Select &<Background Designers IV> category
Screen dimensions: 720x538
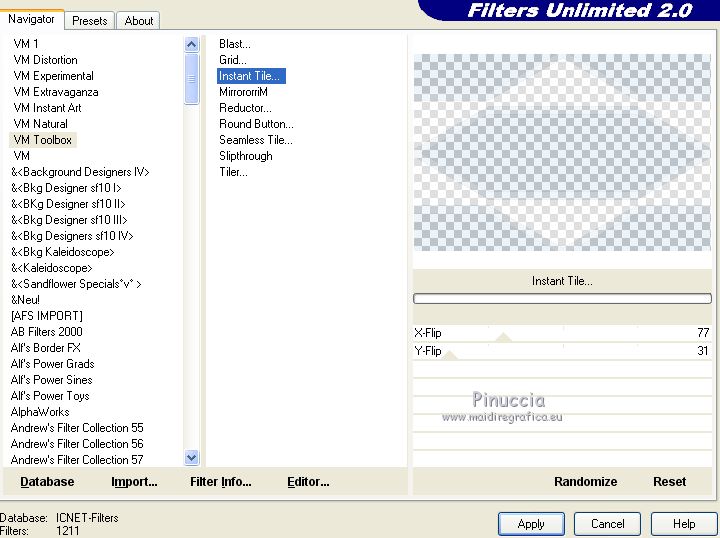[x=80, y=172]
